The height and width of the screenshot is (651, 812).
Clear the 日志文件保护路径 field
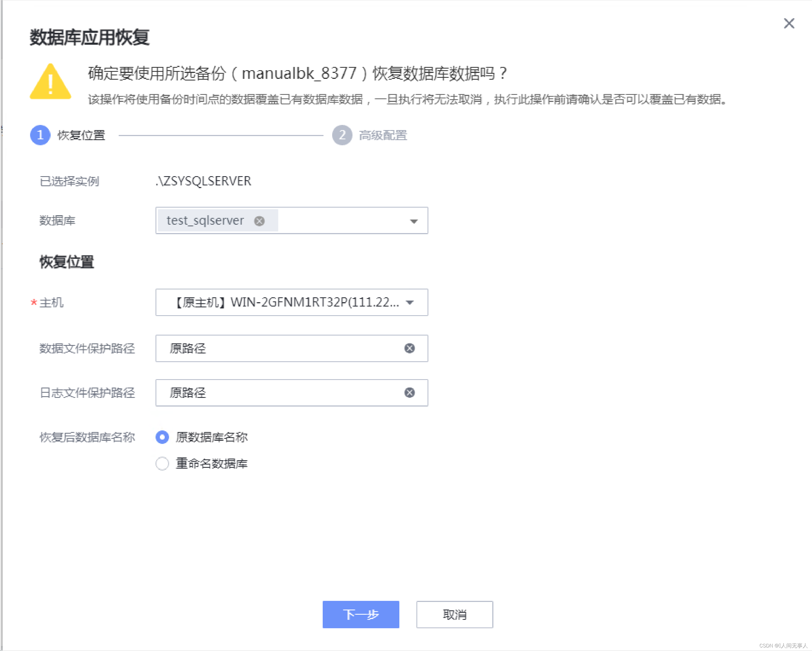(x=409, y=392)
